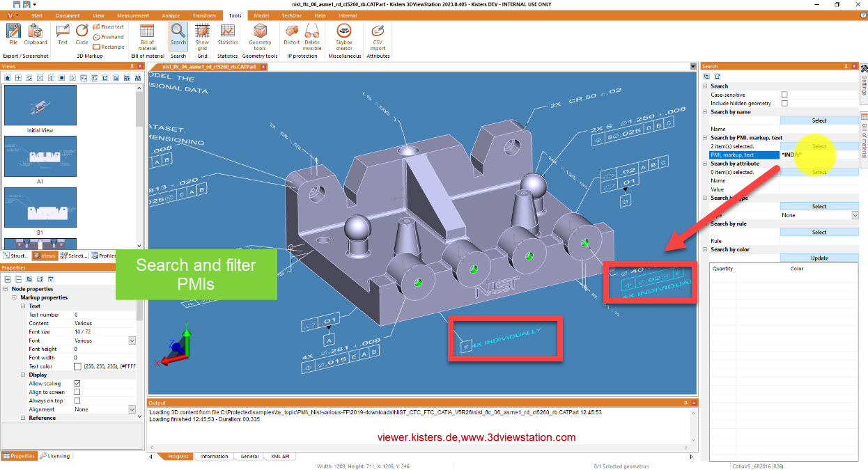Switch to Information output tab

214,456
